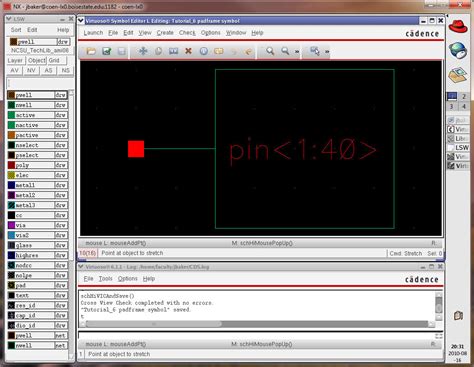This screenshot has width=474, height=367.
Task: Open the Symbol Editor window menu arrow
Action: 81,21
